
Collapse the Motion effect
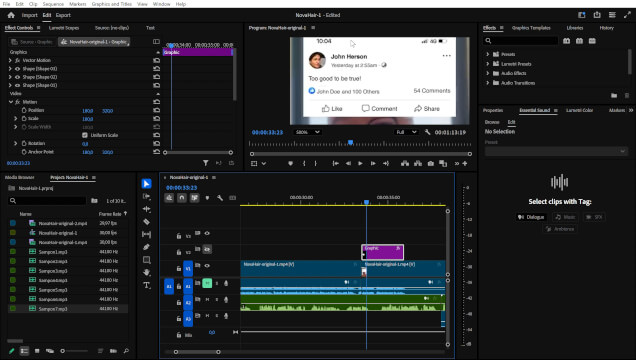click(11, 102)
